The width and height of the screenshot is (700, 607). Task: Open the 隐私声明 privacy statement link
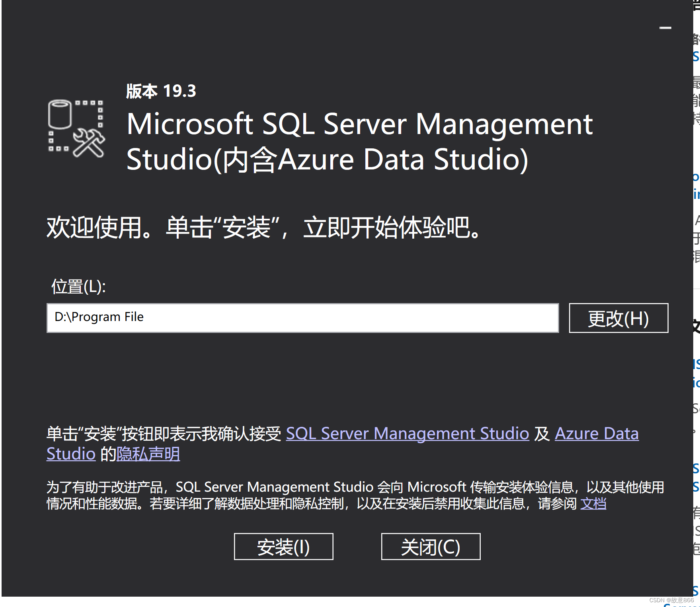coord(148,454)
